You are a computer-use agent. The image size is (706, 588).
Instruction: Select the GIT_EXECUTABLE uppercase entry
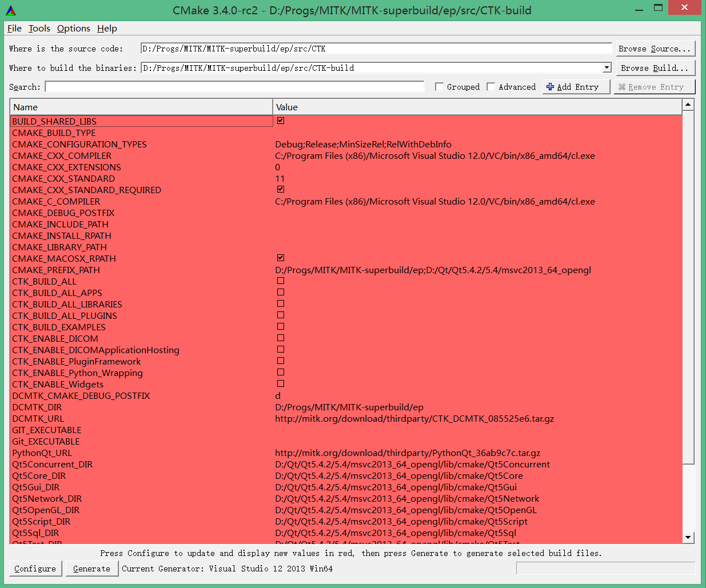click(x=47, y=430)
